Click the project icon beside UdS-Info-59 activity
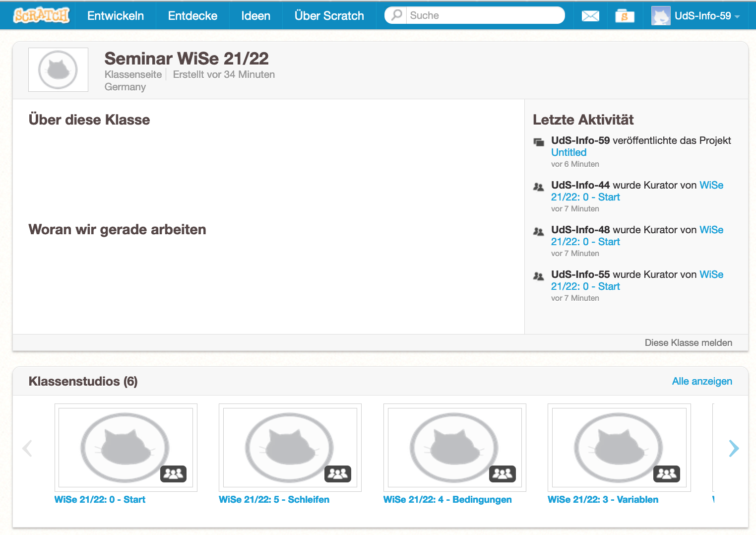Screen dimensions: 756x535 539,142
